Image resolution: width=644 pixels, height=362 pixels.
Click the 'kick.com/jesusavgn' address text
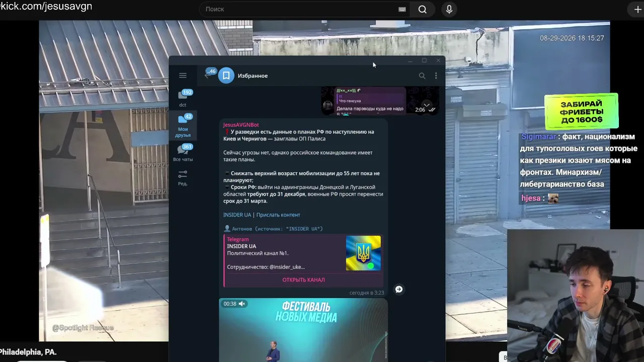click(x=46, y=7)
